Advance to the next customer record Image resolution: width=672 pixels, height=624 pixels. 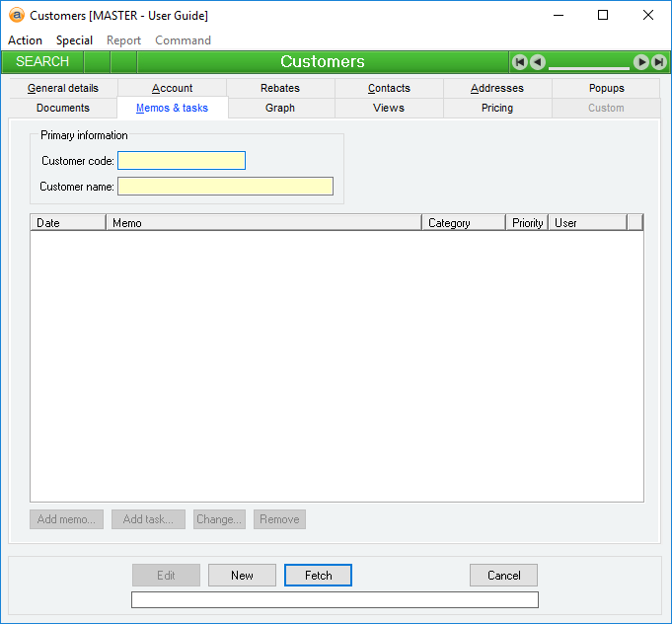[x=641, y=62]
